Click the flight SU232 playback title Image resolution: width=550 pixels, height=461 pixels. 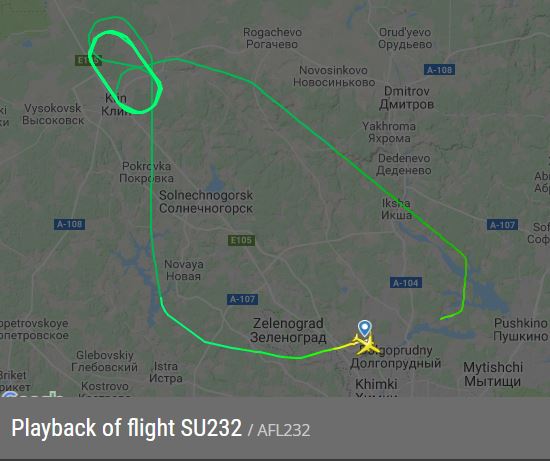127,428
